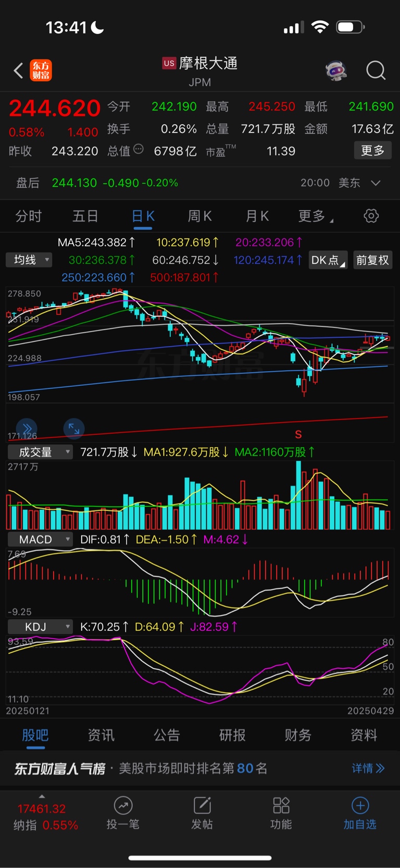
Task: Tap the 发帖 compose icon
Action: click(202, 805)
